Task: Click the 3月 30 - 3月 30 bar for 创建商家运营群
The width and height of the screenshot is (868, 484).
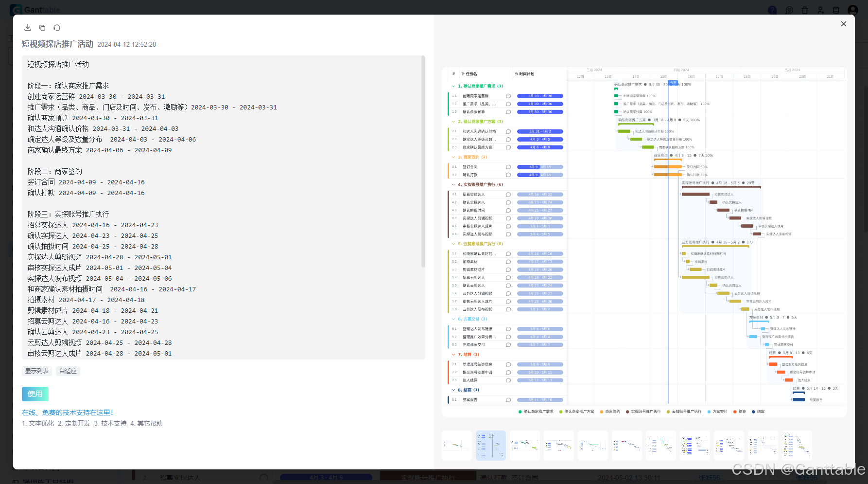Action: click(540, 96)
